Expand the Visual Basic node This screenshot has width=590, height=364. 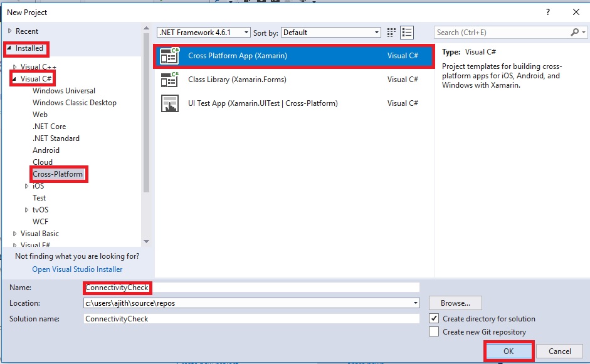pyautogui.click(x=14, y=234)
